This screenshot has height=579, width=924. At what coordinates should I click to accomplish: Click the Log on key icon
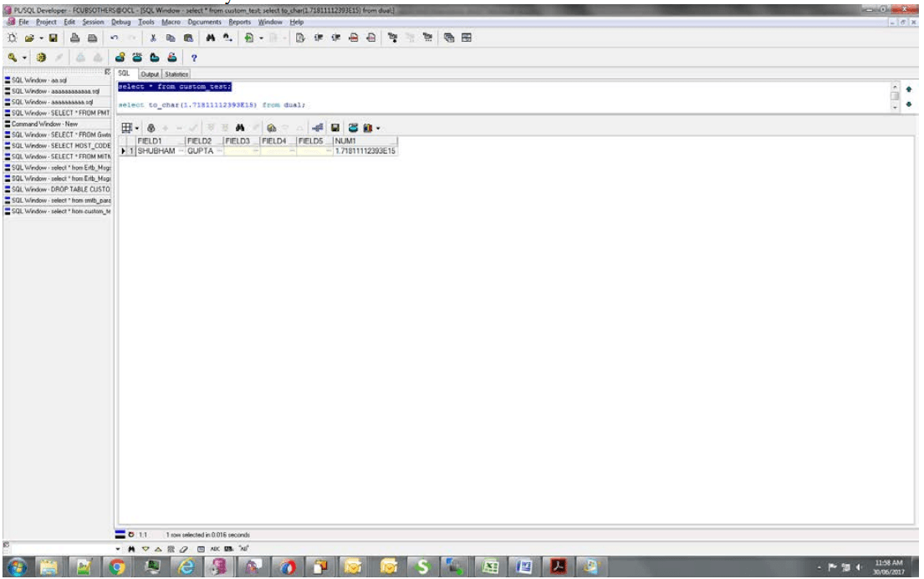pyautogui.click(x=13, y=58)
